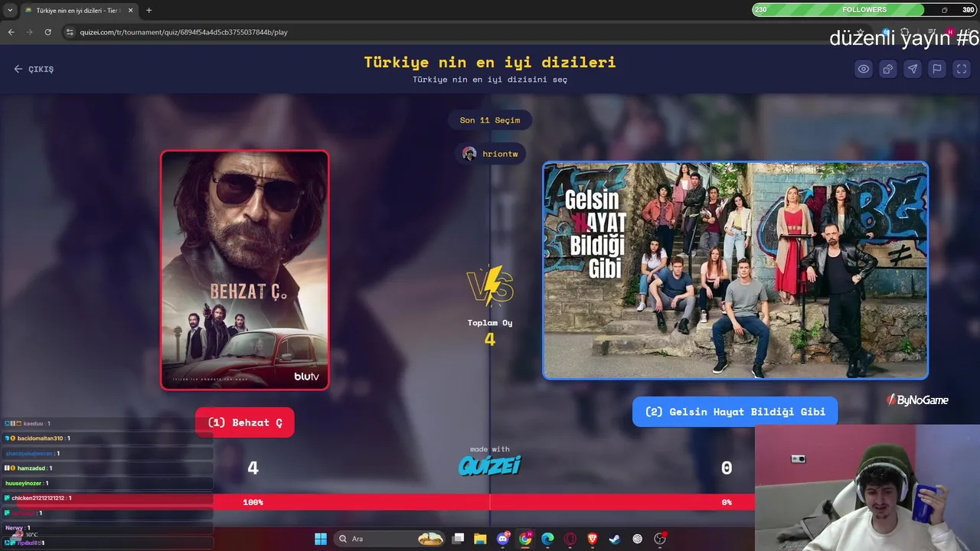Screen dimensions: 980x551
Task: Open Steam from the taskbar
Action: point(615,539)
